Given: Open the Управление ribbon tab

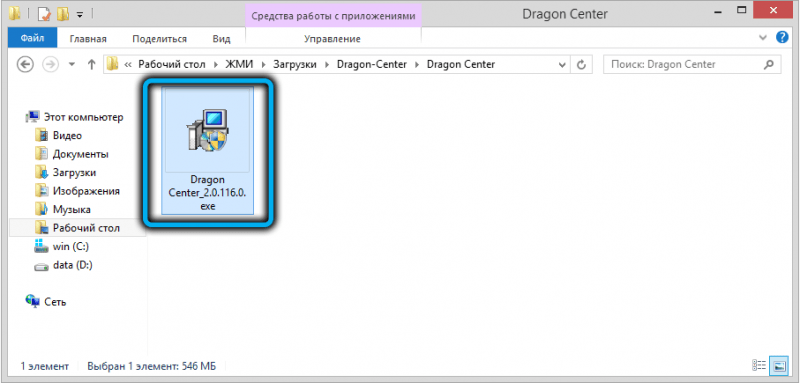Looking at the screenshot, I should tap(332, 39).
